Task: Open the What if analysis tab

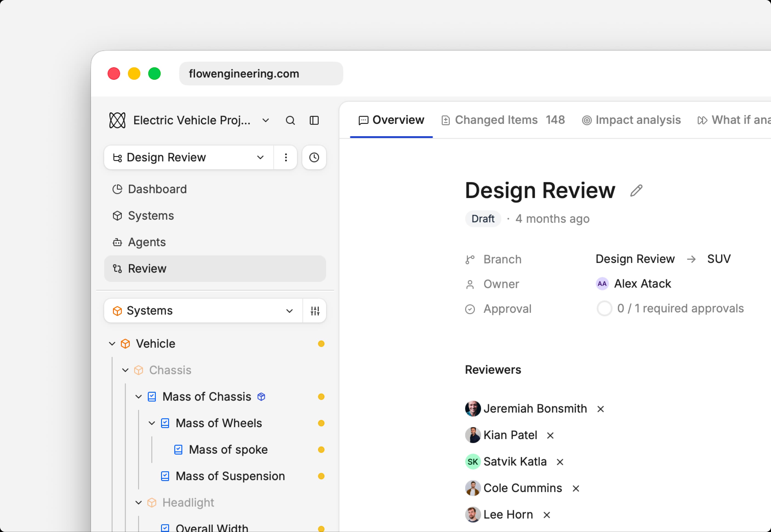Action: click(x=734, y=120)
